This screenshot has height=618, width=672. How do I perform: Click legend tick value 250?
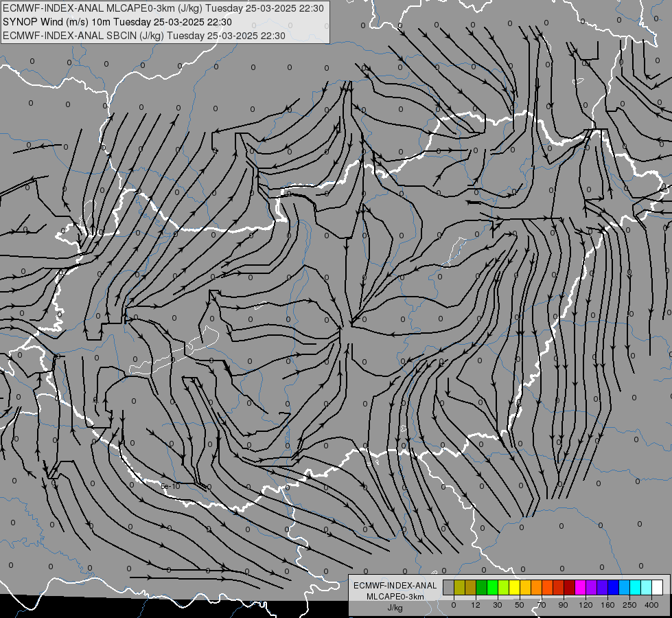629,605
